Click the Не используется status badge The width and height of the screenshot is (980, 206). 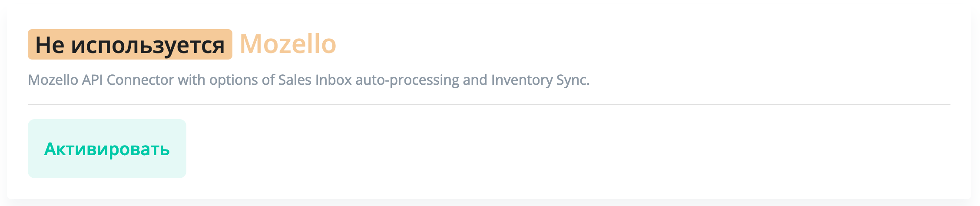pyautogui.click(x=130, y=44)
